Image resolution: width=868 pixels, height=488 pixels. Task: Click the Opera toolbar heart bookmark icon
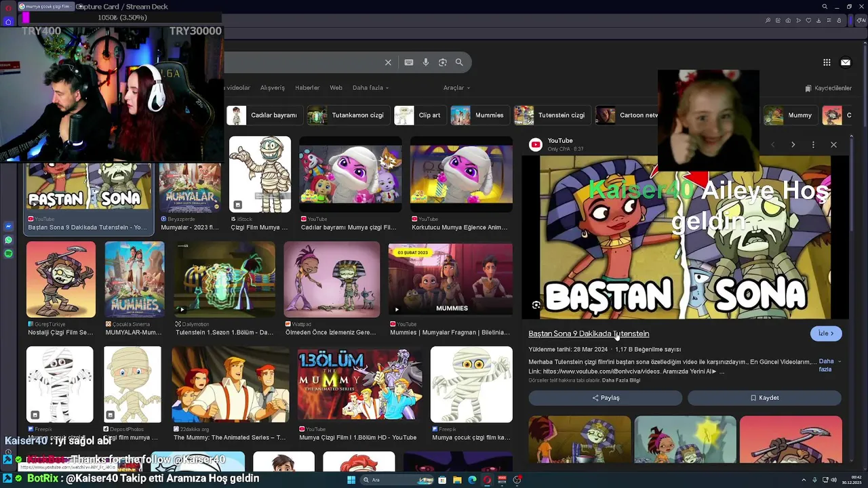tap(808, 20)
